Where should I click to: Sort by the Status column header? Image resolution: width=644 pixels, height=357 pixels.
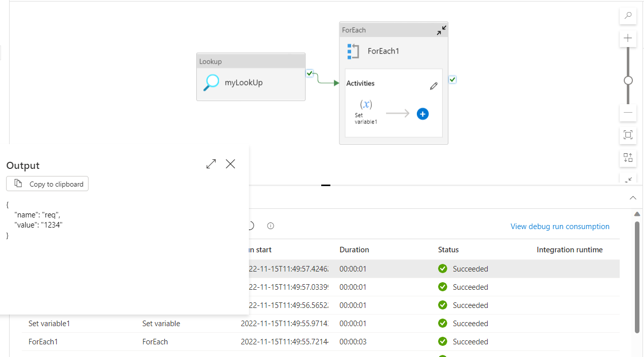click(448, 250)
